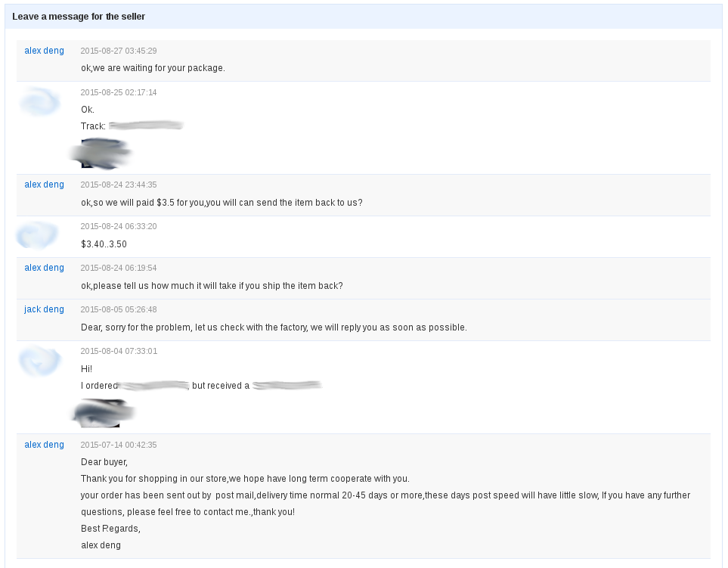
Task: Click the 2015-08-05 05:26:48 timestamp
Action: tap(119, 309)
